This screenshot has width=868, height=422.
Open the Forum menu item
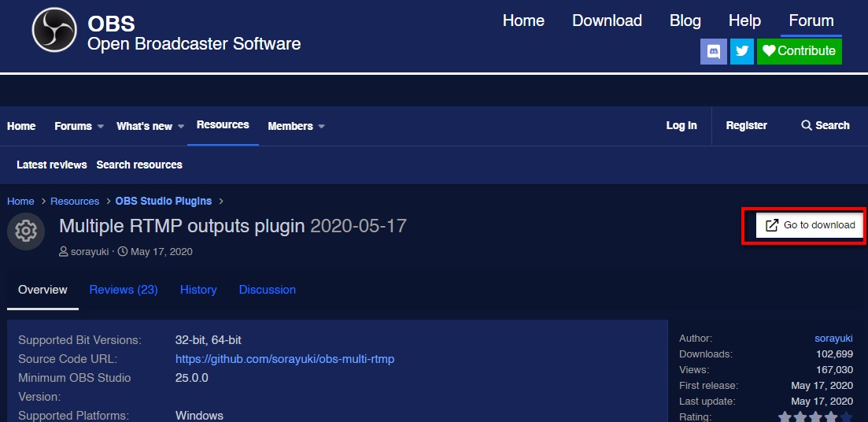click(x=811, y=21)
